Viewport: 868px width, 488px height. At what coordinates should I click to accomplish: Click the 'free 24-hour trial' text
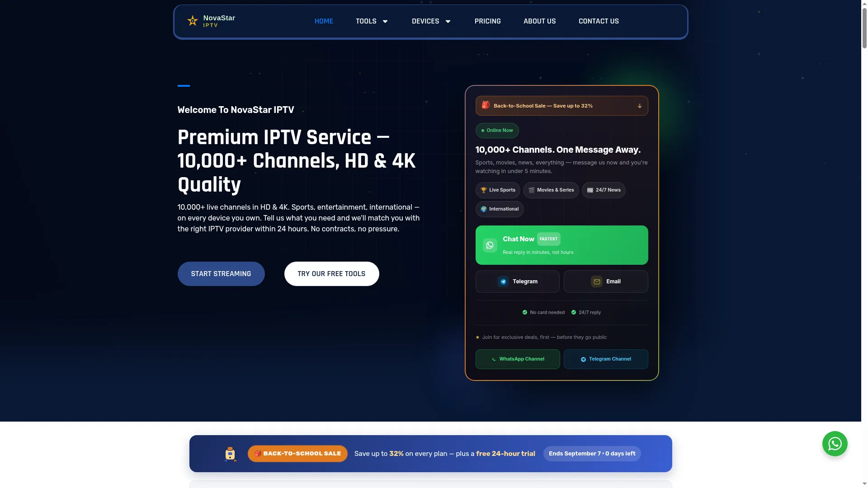click(505, 454)
